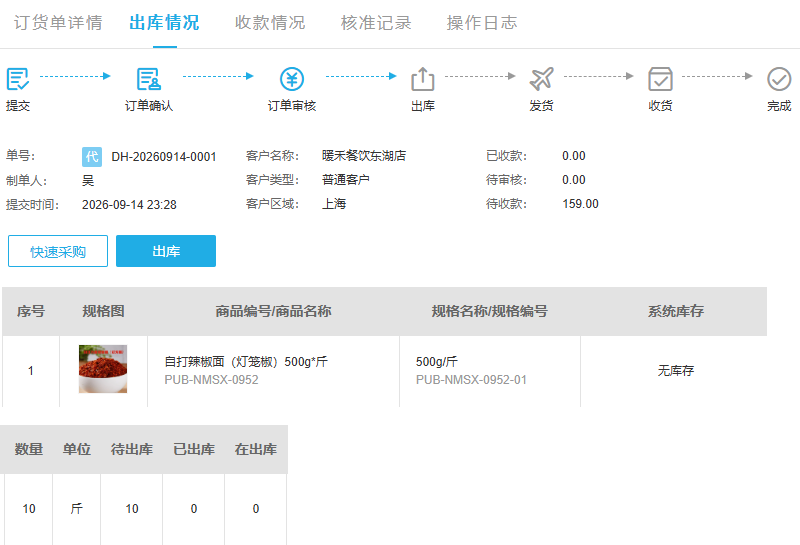Click the 普通客户 customer type value
800x545 pixels.
pyautogui.click(x=345, y=180)
